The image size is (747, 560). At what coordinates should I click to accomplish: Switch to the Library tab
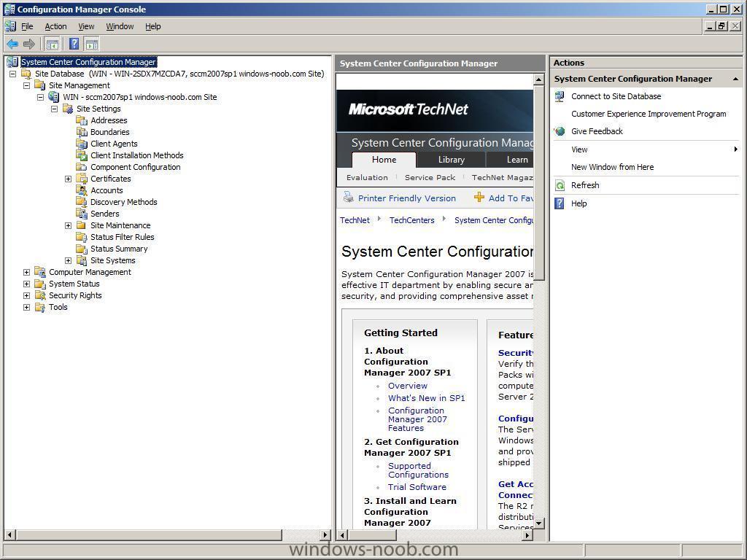pyautogui.click(x=451, y=160)
